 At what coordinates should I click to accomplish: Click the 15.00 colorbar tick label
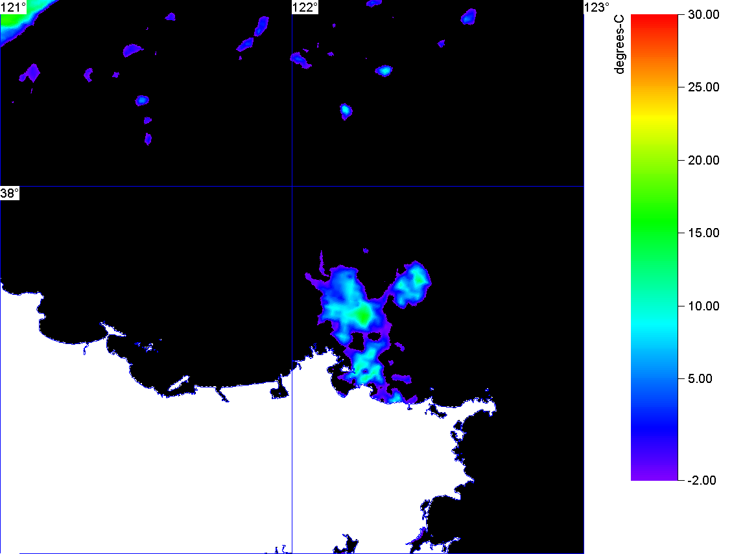tap(703, 233)
